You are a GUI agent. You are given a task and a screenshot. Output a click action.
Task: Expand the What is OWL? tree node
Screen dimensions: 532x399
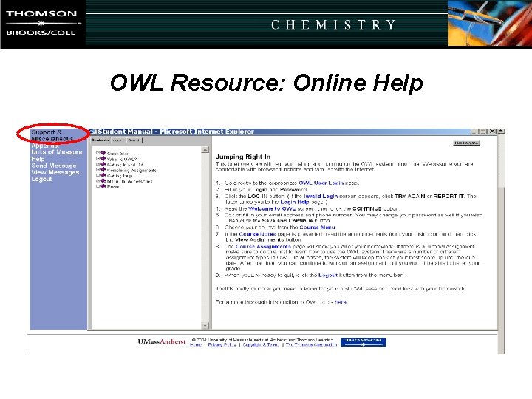(98, 158)
